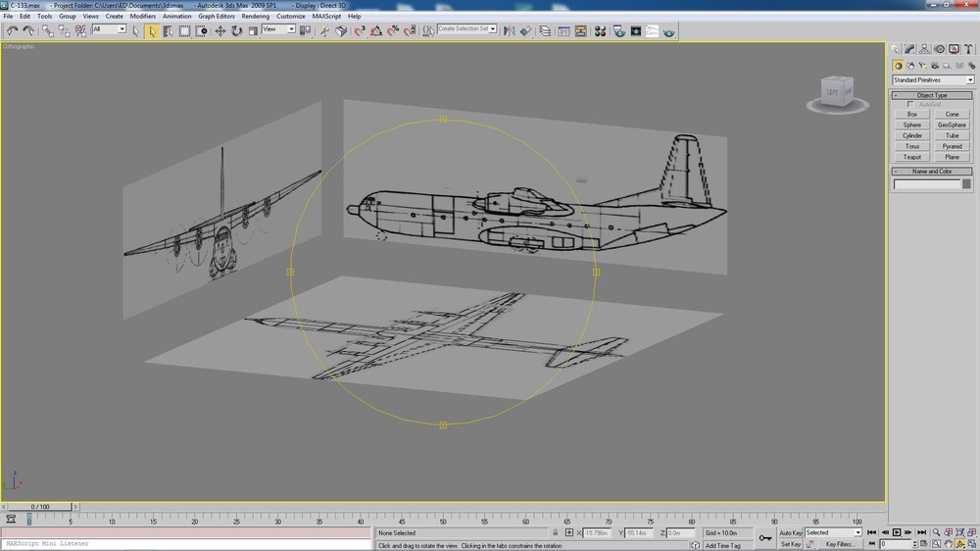Open the Standard Primitives dropdown

click(933, 80)
